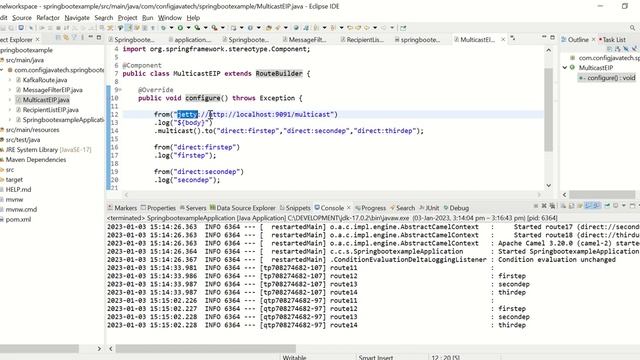Click "Smart Insert" in status bar
640x360 pixels.
(x=376, y=357)
